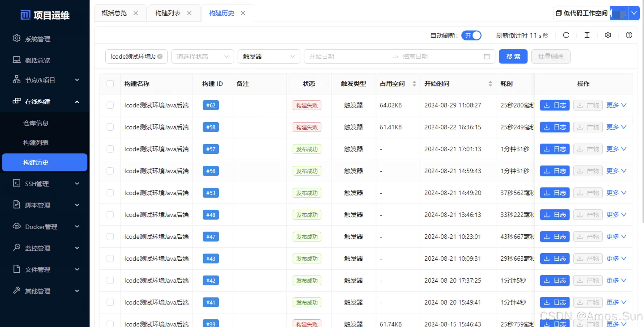Open table column settings gear icon
Viewport: 644px width, 327px height.
click(608, 35)
